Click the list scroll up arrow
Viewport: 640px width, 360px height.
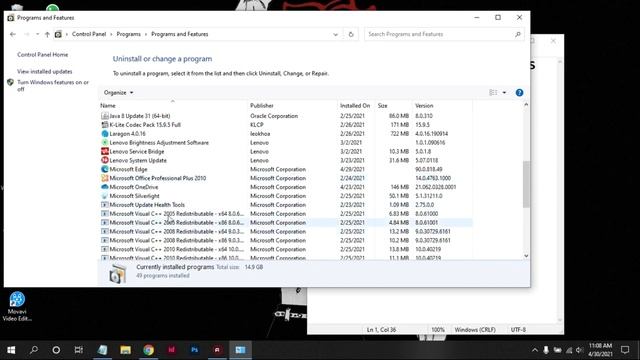526,105
